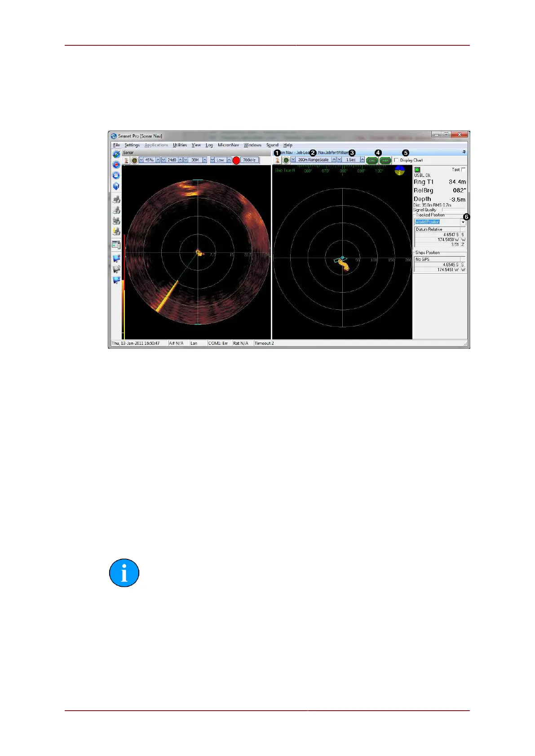Click the 700kHz frequency button

pyautogui.click(x=249, y=160)
